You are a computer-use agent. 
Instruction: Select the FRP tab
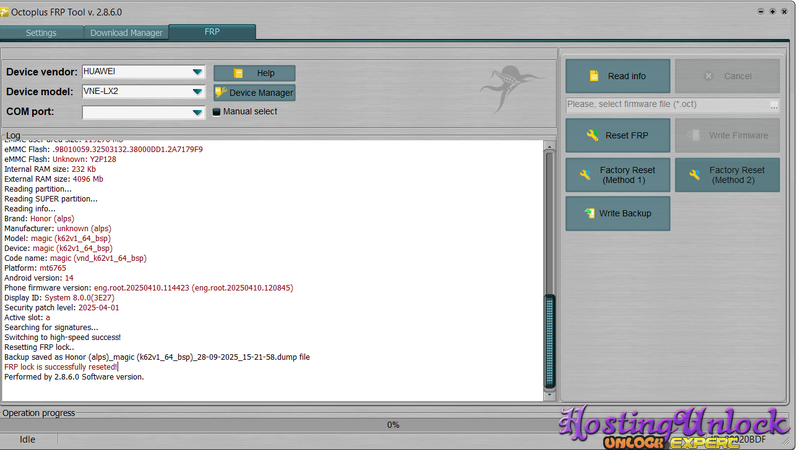pos(212,32)
